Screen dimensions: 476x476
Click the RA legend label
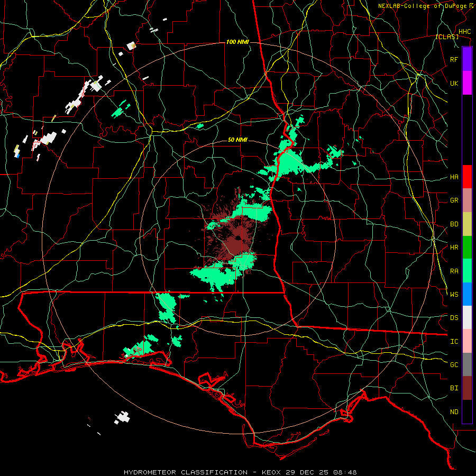pyautogui.click(x=454, y=271)
